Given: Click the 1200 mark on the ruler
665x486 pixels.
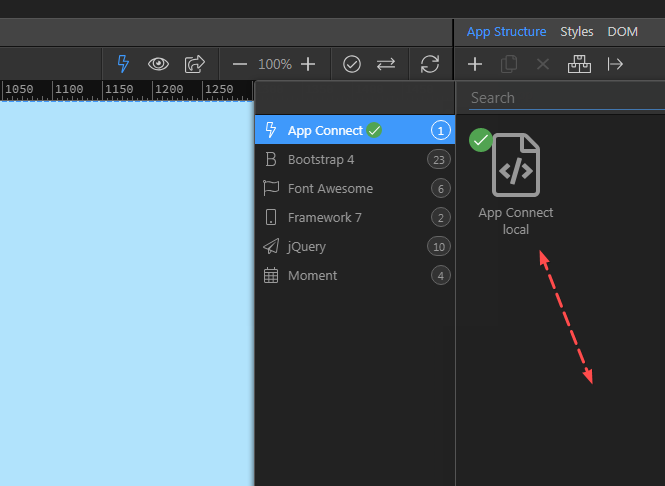Looking at the screenshot, I should 168,89.
